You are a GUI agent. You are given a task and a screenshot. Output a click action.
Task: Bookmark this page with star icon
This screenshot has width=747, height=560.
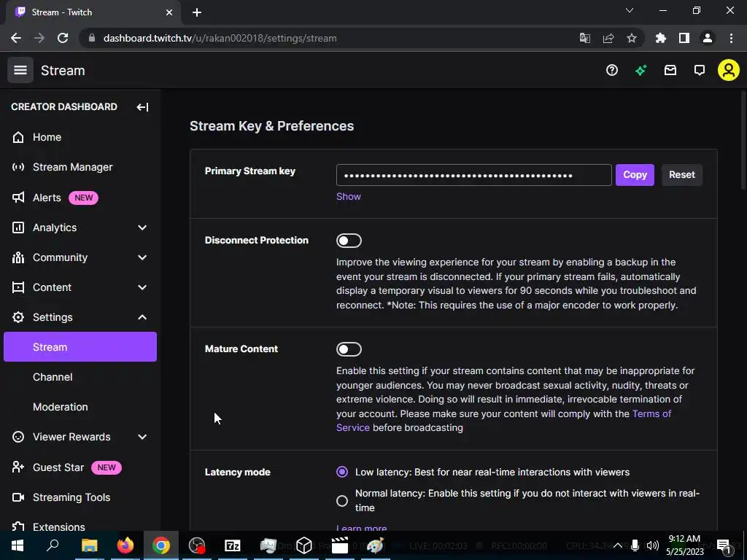[x=631, y=38]
